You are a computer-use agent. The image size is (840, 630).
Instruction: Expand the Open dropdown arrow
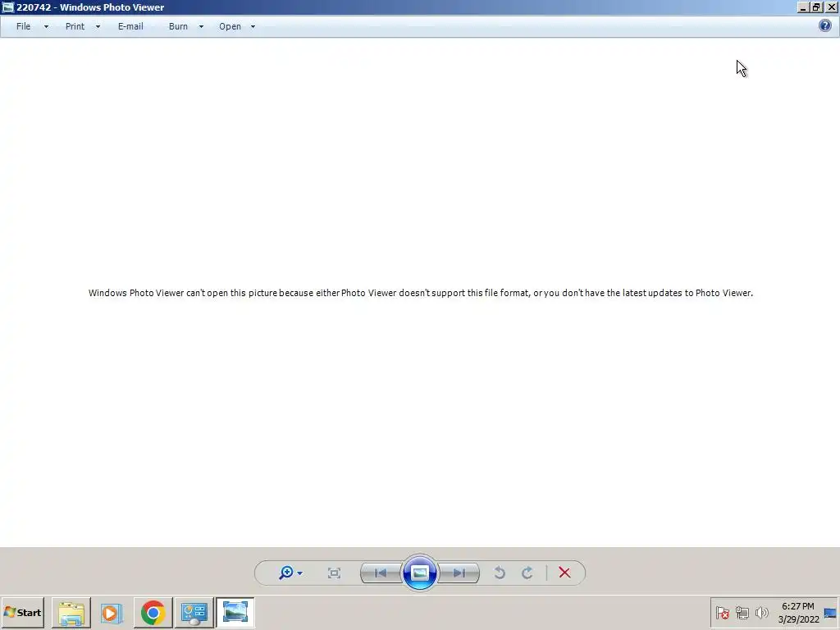coord(253,27)
